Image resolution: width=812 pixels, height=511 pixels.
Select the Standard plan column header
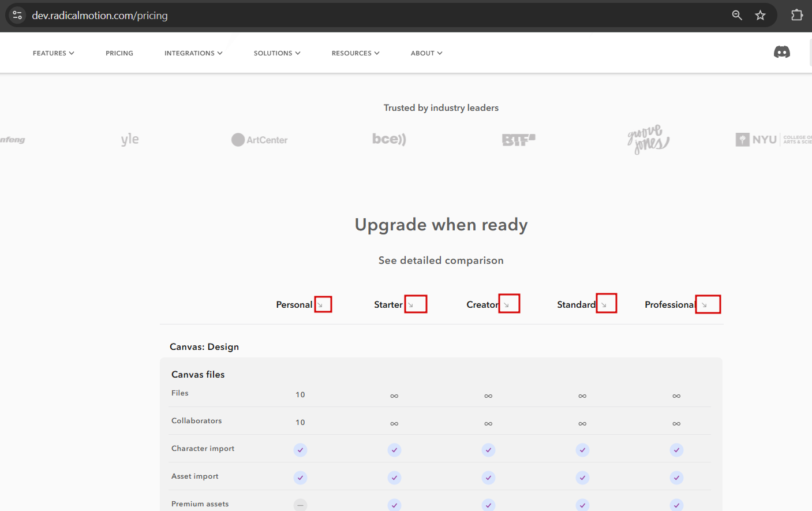pos(577,305)
